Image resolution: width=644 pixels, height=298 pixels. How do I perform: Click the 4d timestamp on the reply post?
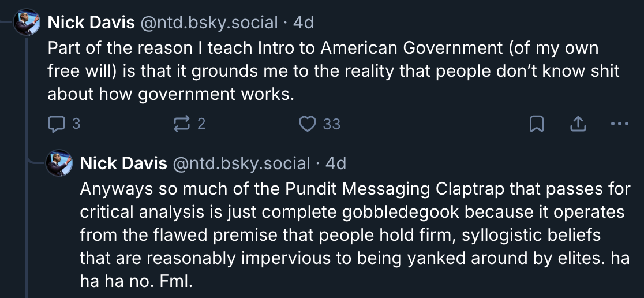click(336, 163)
